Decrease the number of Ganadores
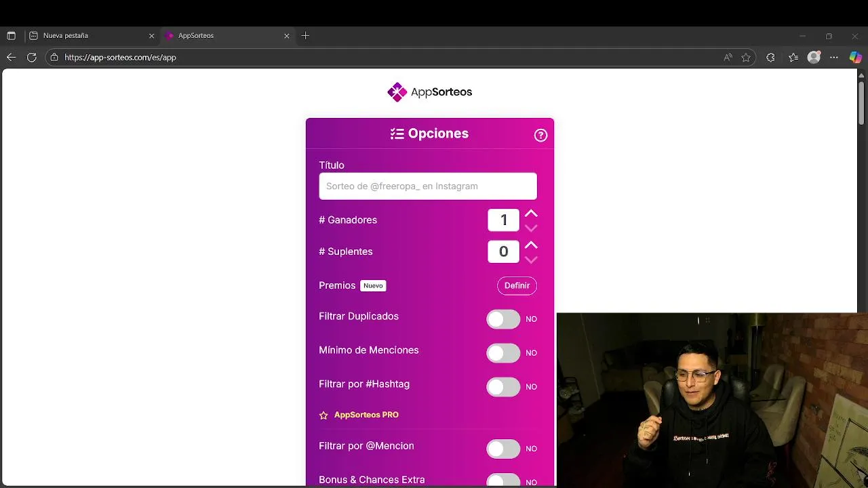The image size is (868, 488). point(531,228)
